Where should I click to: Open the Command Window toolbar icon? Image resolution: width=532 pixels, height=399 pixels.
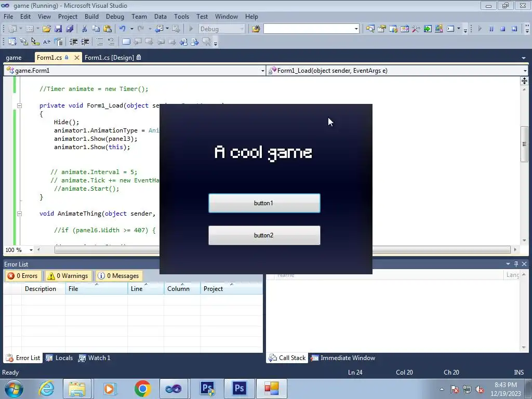click(450, 29)
